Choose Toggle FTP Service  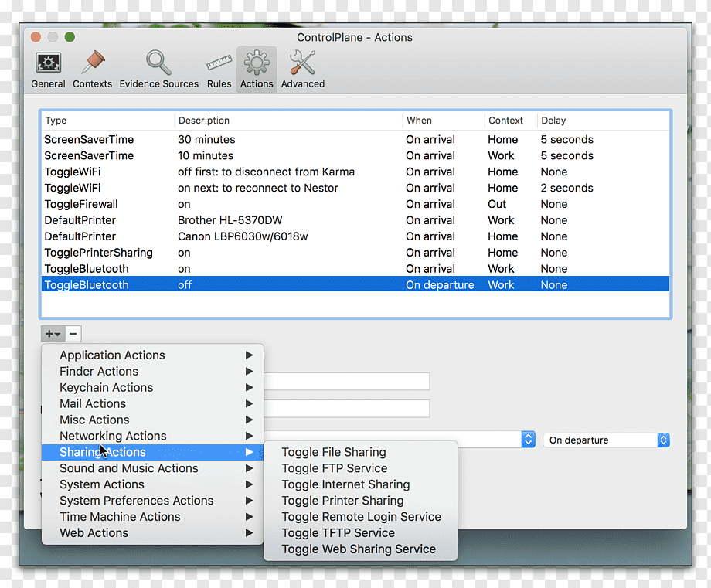360,468
